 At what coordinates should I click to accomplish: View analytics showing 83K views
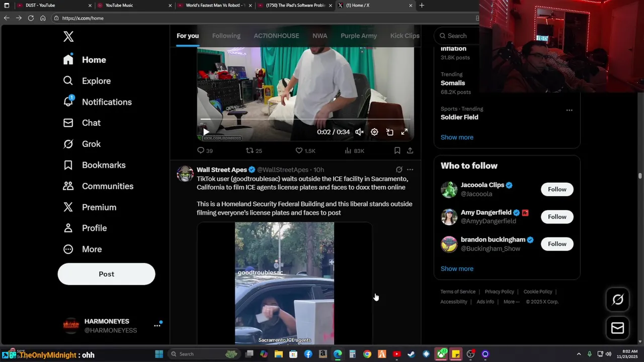(x=355, y=150)
